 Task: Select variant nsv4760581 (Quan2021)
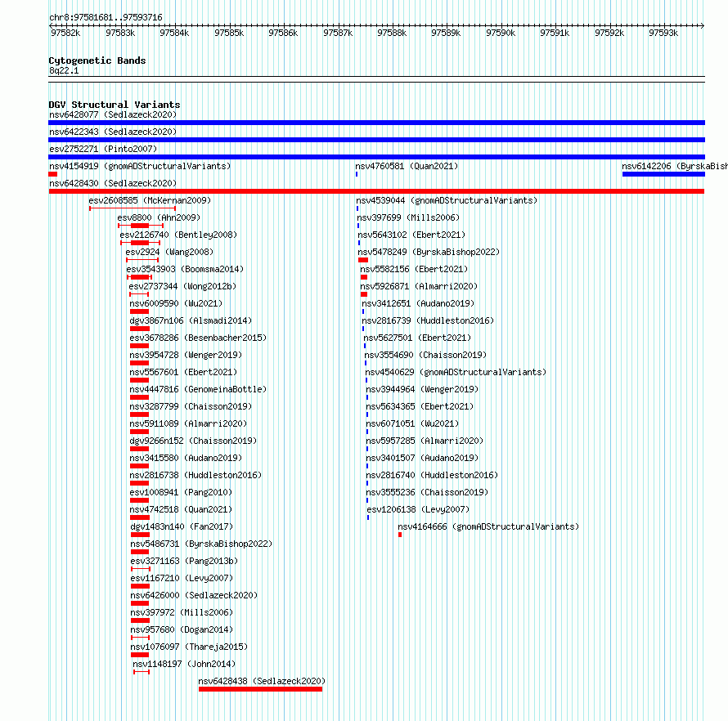coord(407,166)
